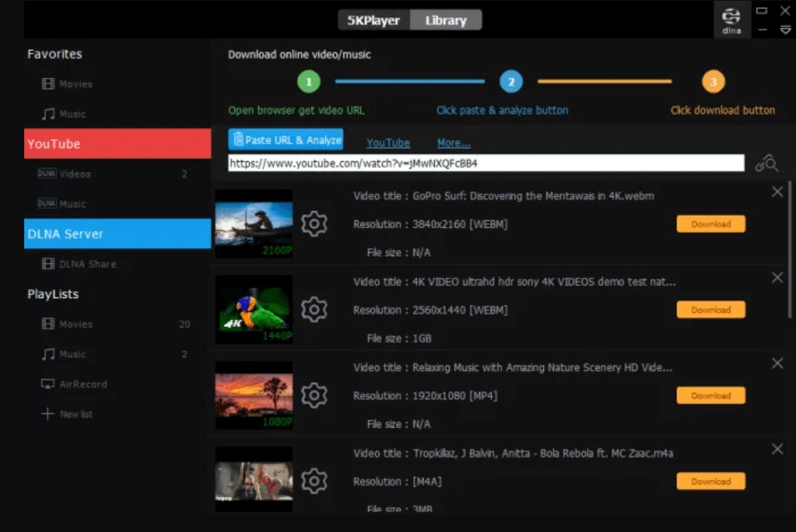Open the DLNA icon in title bar
The width and height of the screenshot is (796, 532).
[x=732, y=20]
